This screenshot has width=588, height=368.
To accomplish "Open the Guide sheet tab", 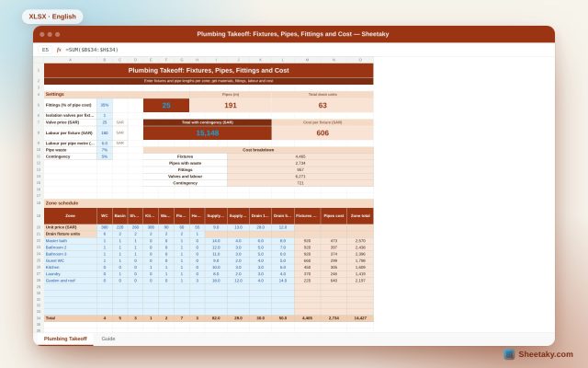I will click(x=108, y=339).
